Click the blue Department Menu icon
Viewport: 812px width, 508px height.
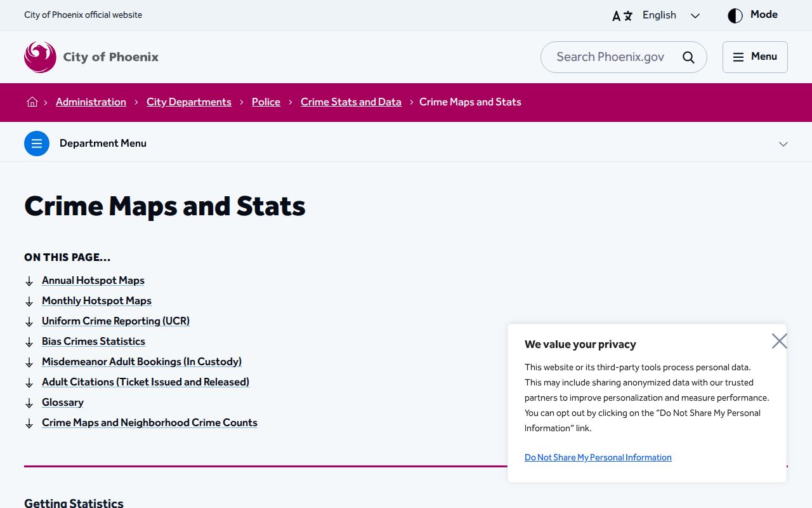pyautogui.click(x=37, y=144)
